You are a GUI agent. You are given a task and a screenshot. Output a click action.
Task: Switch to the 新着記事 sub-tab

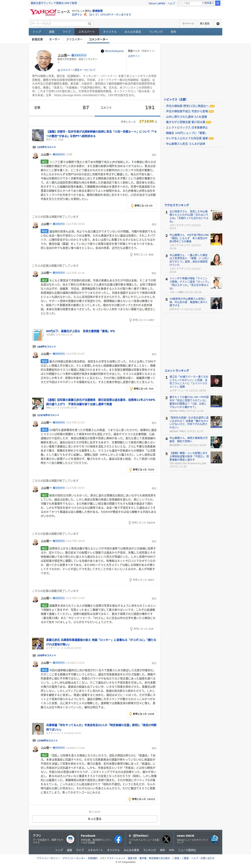click(37, 39)
